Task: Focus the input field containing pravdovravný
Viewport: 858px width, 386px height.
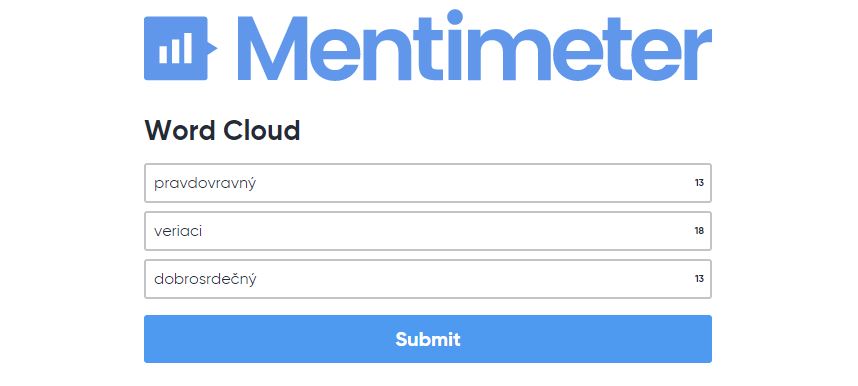Action: [428, 183]
